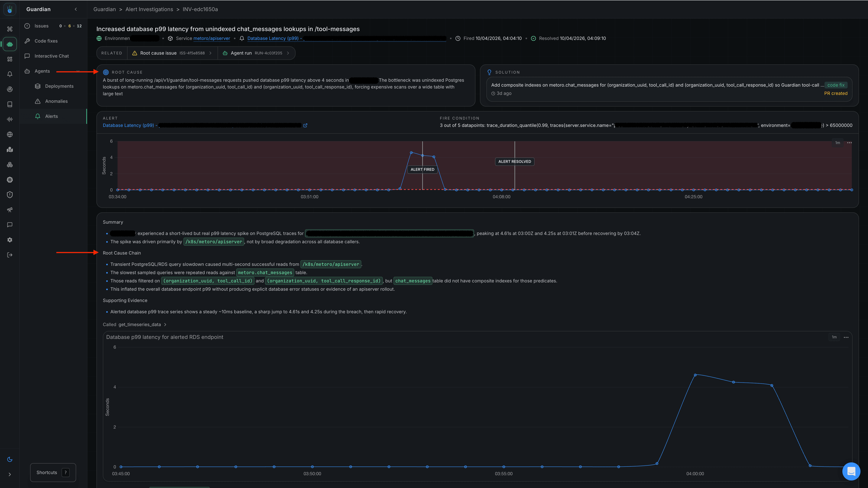Click the globe icon in left rail
The width and height of the screenshot is (868, 488).
coord(9,134)
